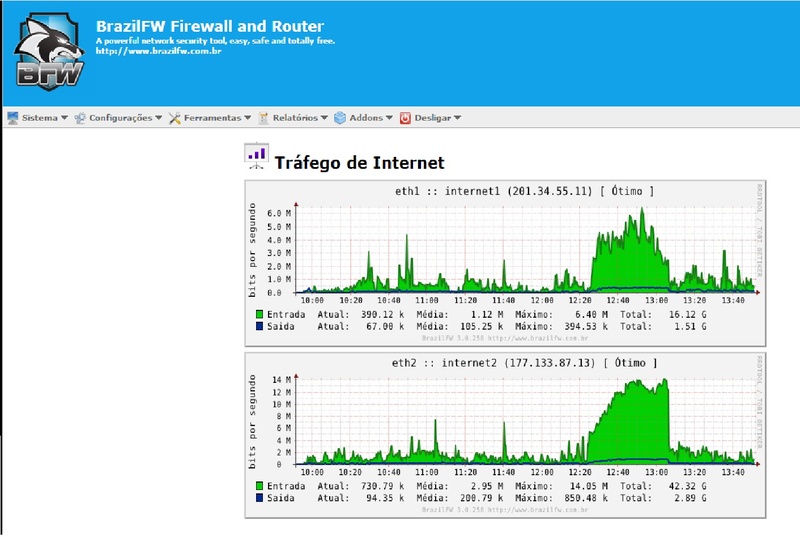Click the Sistema monitor icon
Image resolution: width=800 pixels, height=537 pixels.
(x=13, y=118)
